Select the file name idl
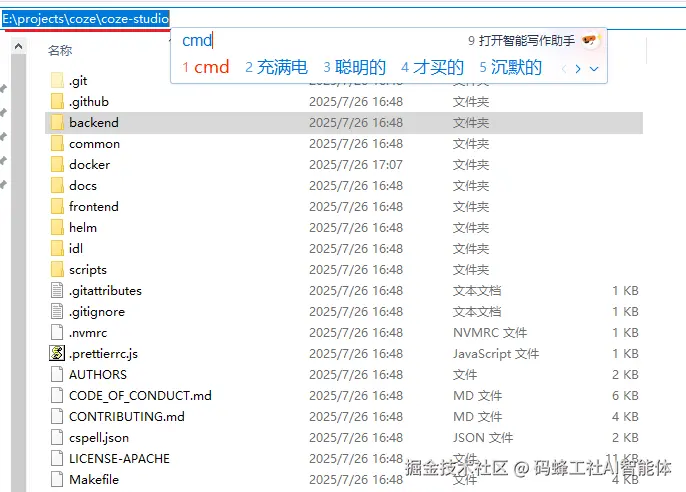The width and height of the screenshot is (686, 492). (76, 248)
